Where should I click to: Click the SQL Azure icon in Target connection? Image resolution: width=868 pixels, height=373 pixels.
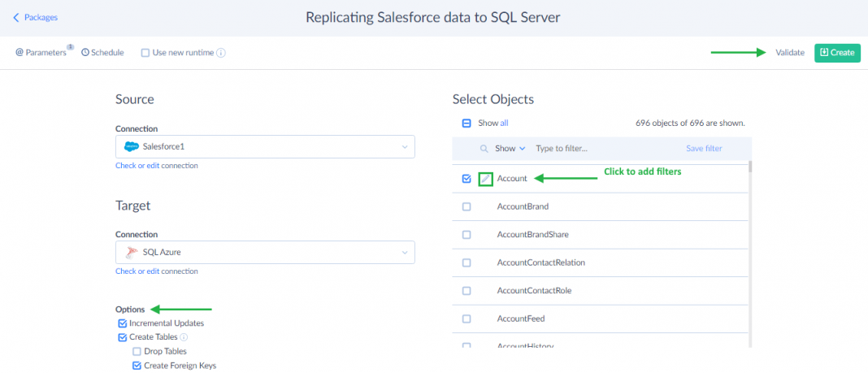[x=131, y=252]
